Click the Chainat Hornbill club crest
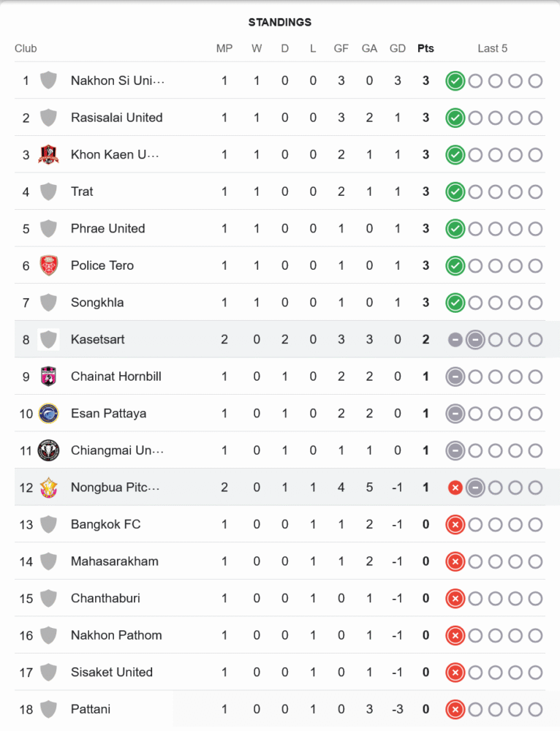 click(x=48, y=376)
